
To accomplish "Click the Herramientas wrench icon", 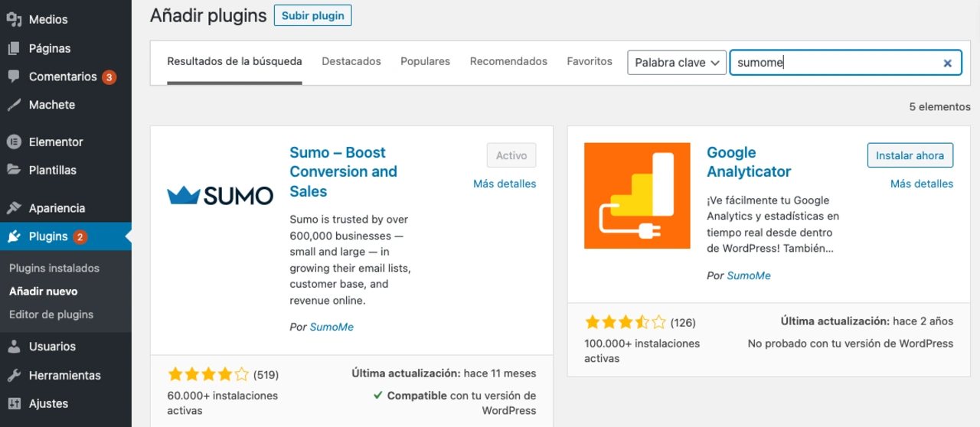I will pyautogui.click(x=14, y=375).
